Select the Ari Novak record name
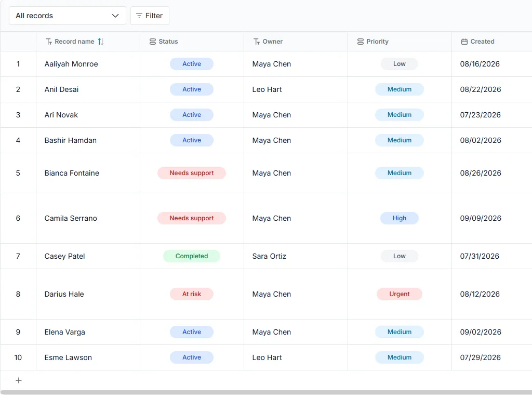The width and height of the screenshot is (532, 399). (61, 115)
